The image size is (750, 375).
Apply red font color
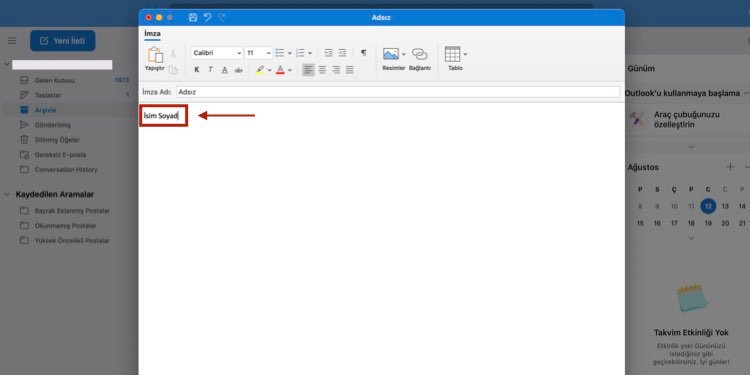click(280, 70)
